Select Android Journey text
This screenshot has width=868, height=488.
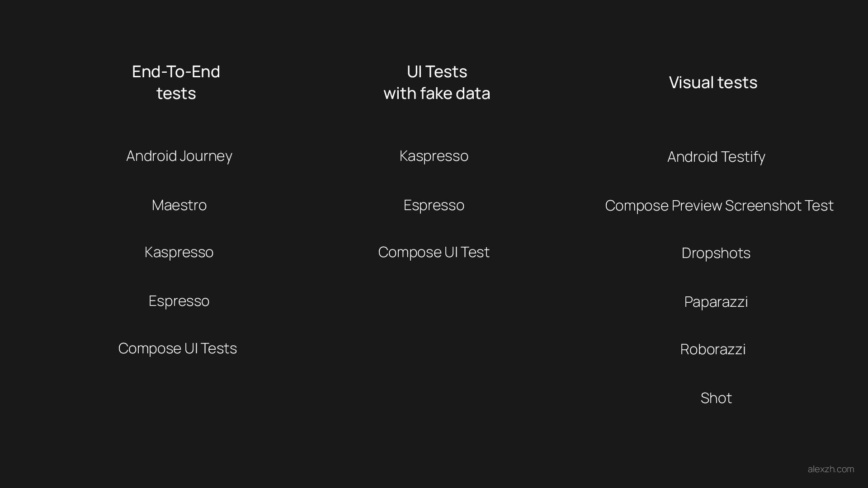[x=179, y=156]
